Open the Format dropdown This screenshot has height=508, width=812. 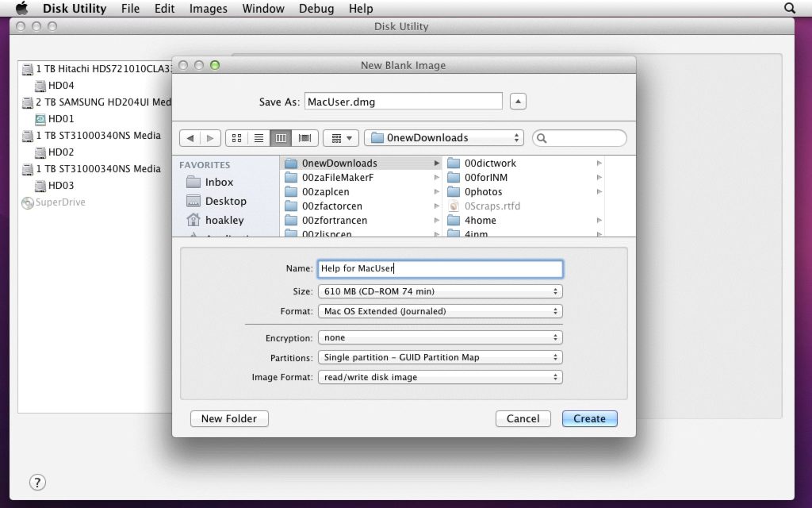coord(440,311)
